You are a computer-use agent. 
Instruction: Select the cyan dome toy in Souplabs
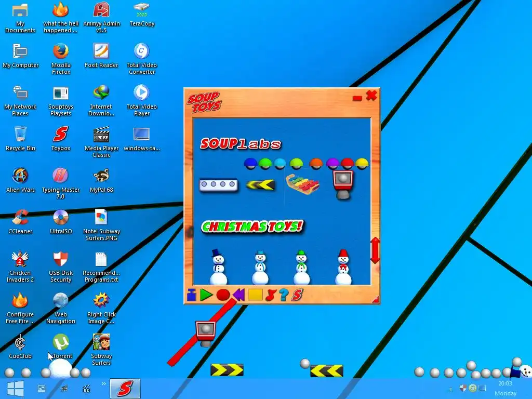[x=280, y=164]
